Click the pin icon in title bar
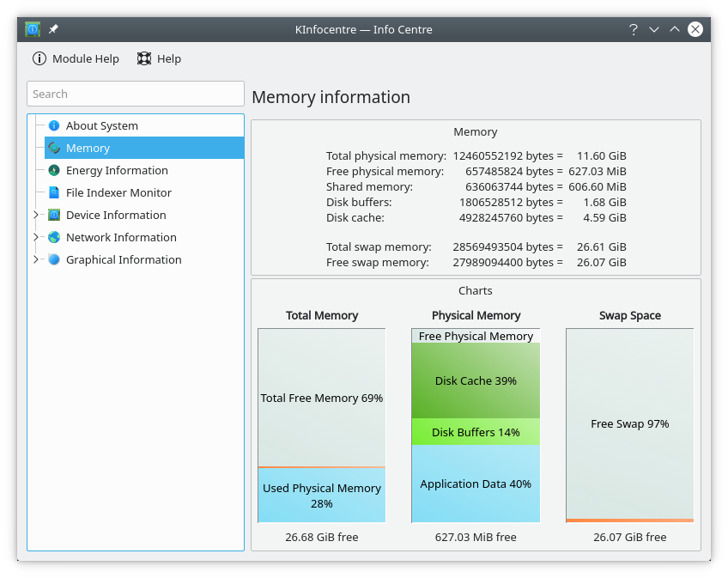Viewport: 728px width, 578px height. [53, 29]
